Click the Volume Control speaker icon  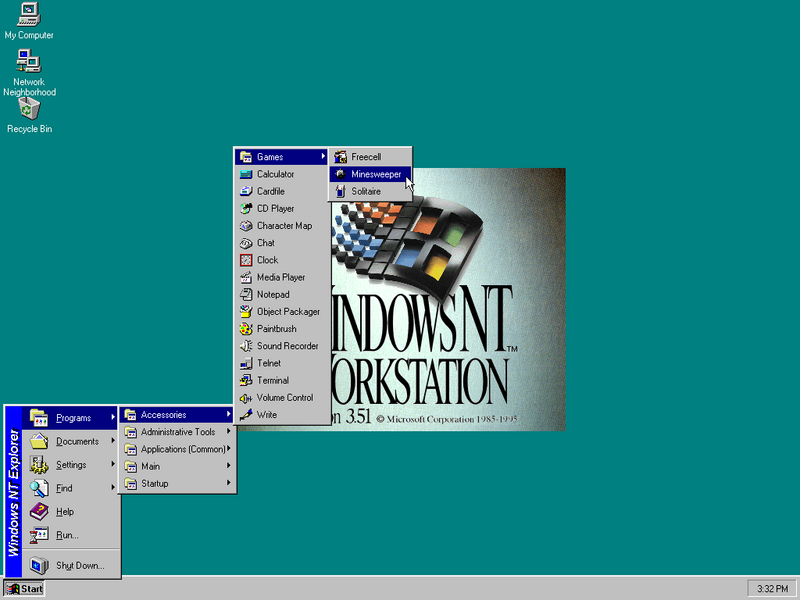tap(246, 397)
